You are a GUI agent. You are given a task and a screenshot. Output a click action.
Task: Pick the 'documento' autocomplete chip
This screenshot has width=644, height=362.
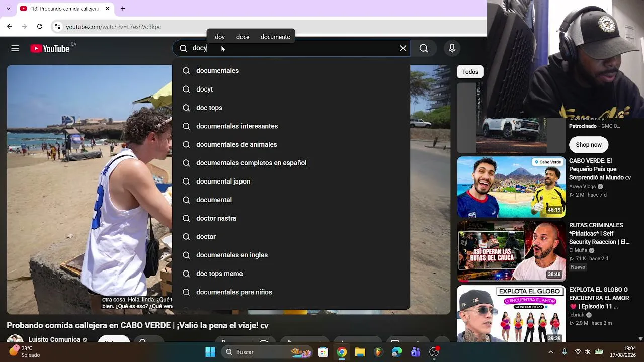275,37
